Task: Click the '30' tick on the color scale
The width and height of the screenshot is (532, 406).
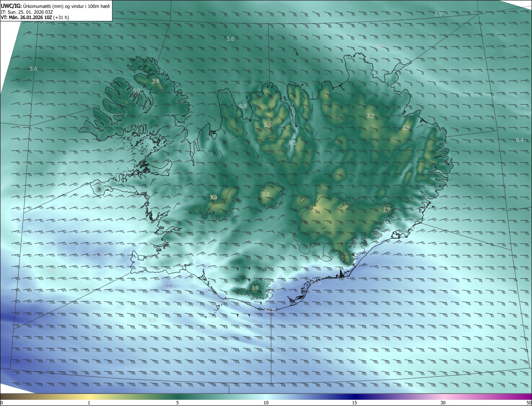Action: pyautogui.click(x=443, y=403)
